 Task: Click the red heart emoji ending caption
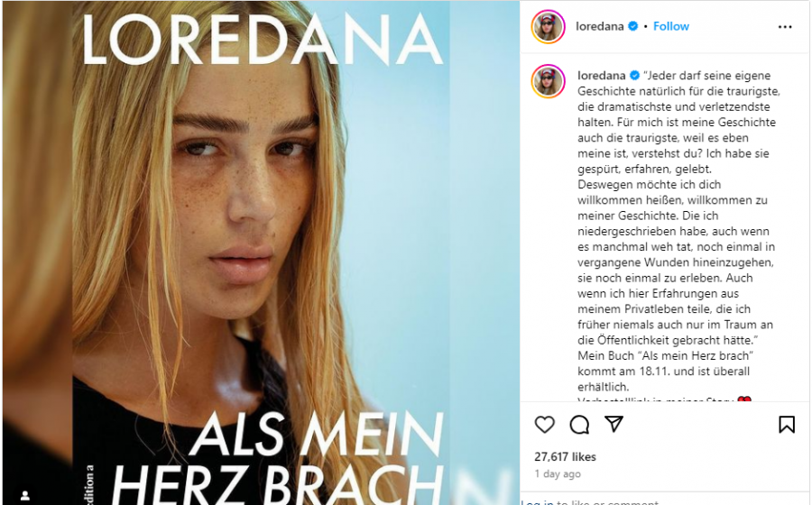click(x=744, y=400)
